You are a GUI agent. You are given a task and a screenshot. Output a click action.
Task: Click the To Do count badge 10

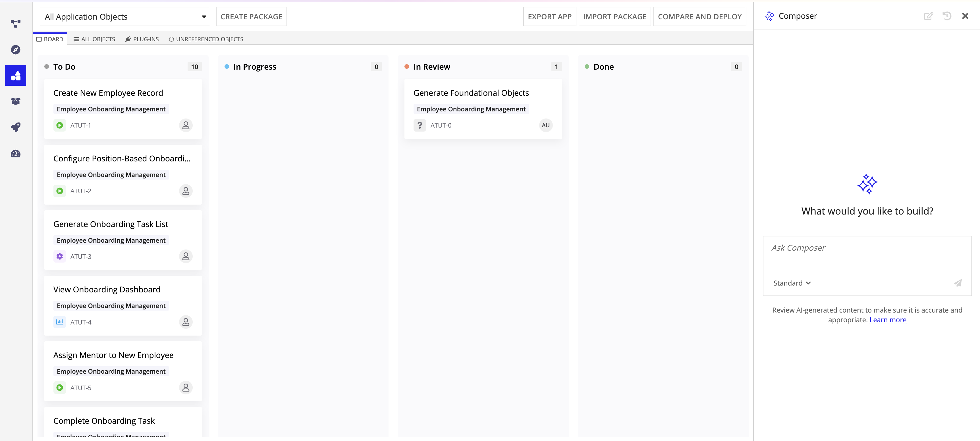coord(194,66)
